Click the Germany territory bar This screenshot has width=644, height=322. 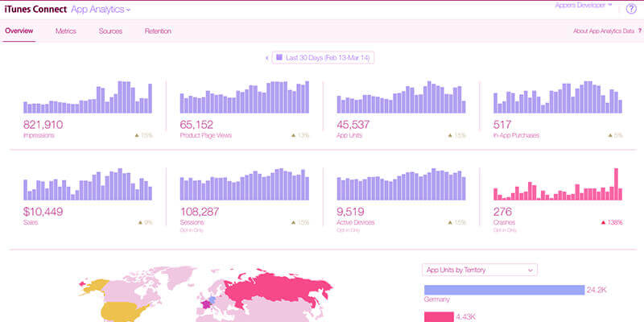(x=505, y=290)
